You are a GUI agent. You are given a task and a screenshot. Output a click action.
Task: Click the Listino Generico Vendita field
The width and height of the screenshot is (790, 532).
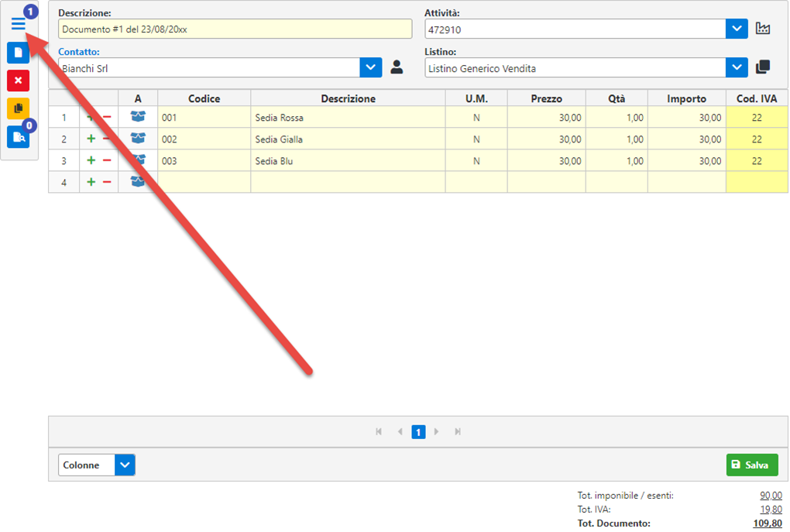point(575,67)
